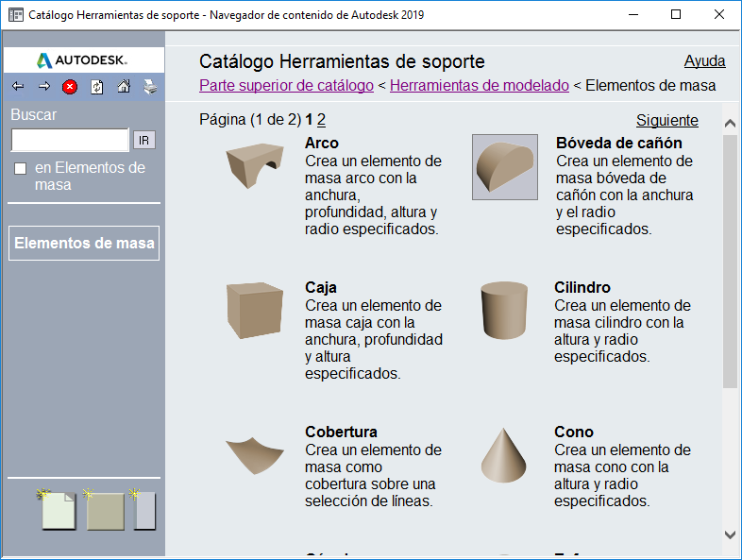Click the IR search button
Screen dimensions: 742x560
tap(143, 140)
